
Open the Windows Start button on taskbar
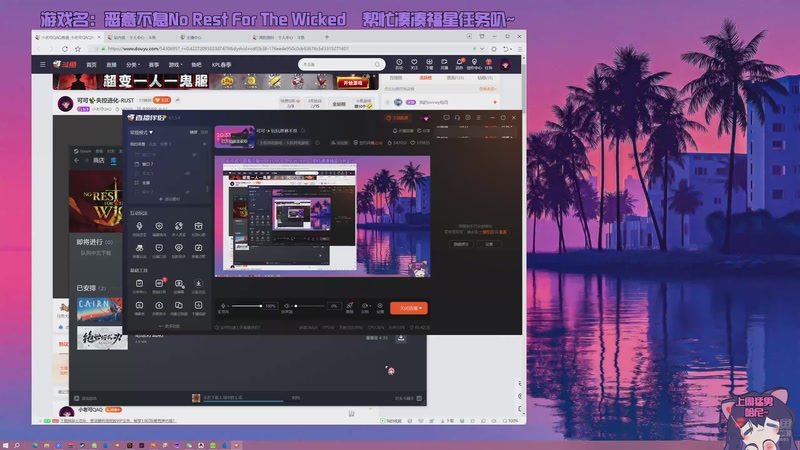6,445
